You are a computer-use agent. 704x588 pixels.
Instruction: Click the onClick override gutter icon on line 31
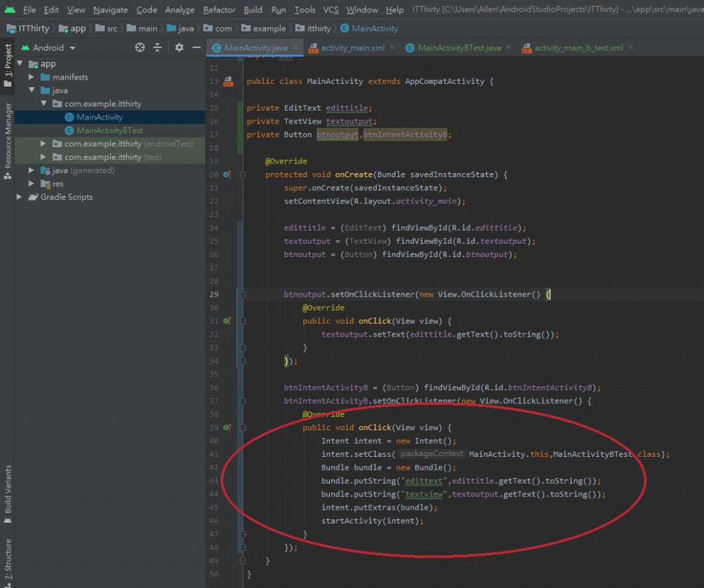click(x=228, y=321)
